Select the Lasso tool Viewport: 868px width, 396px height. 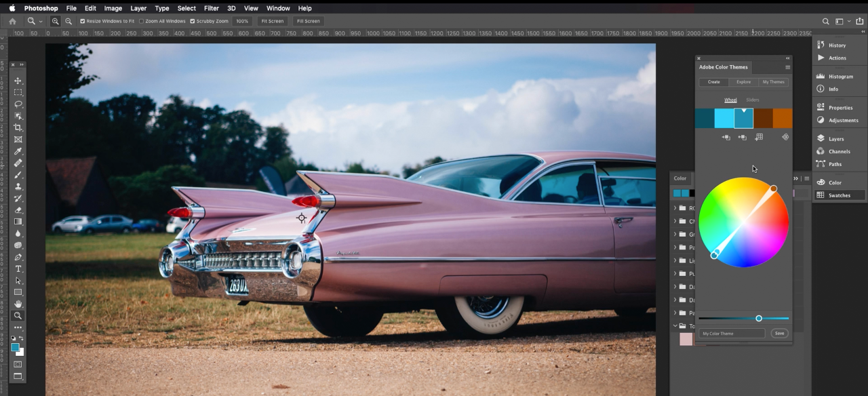pos(18,104)
